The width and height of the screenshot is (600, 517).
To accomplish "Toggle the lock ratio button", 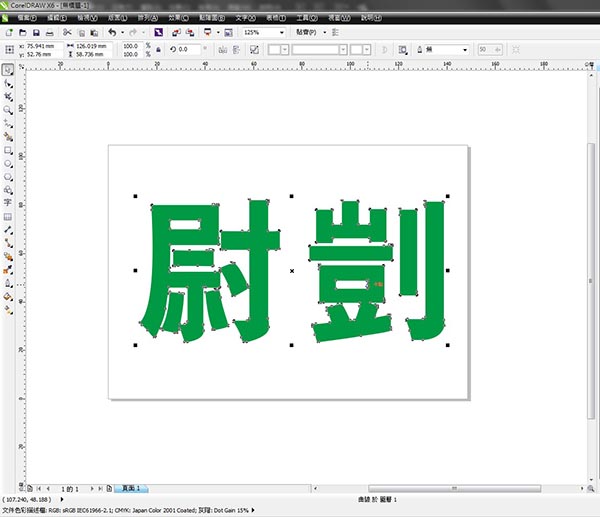I will pos(158,49).
